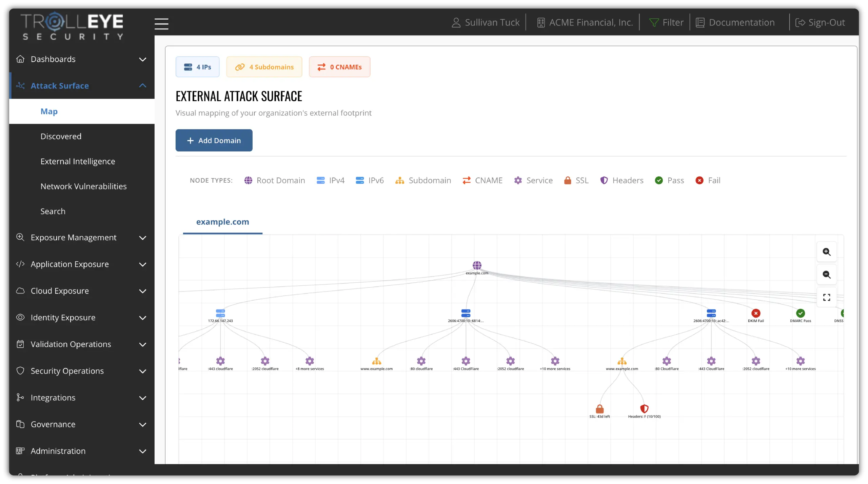Screen dimensions: 868x484
Task: Open Documentation link in header
Action: point(735,22)
